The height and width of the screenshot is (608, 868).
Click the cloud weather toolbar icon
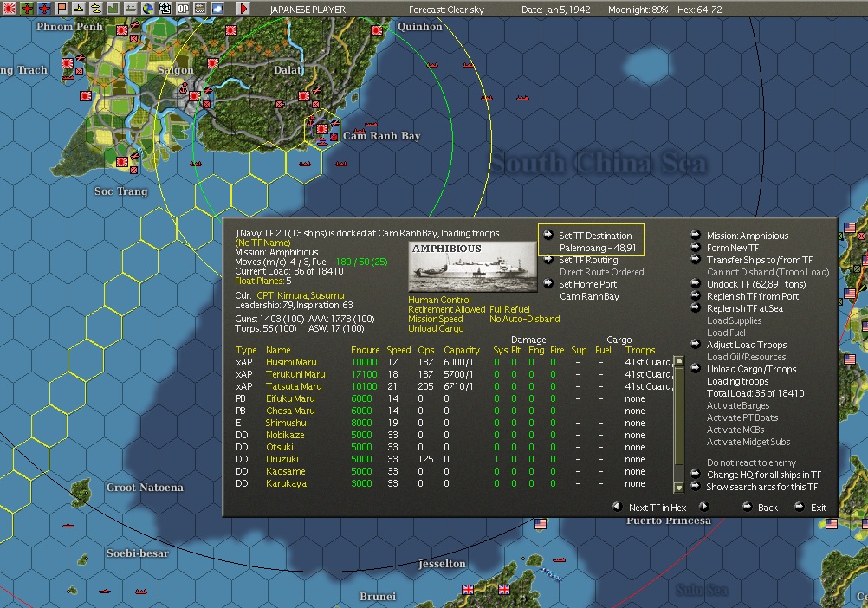point(217,9)
